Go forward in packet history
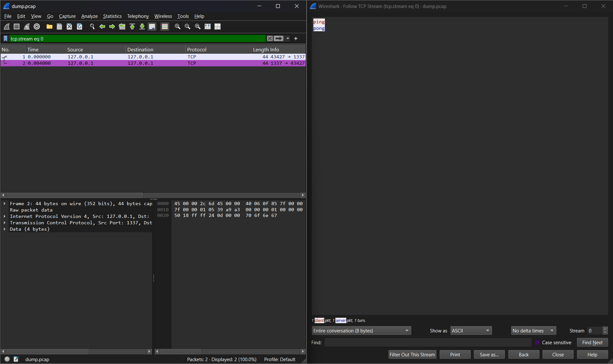The width and height of the screenshot is (613, 364). [112, 26]
